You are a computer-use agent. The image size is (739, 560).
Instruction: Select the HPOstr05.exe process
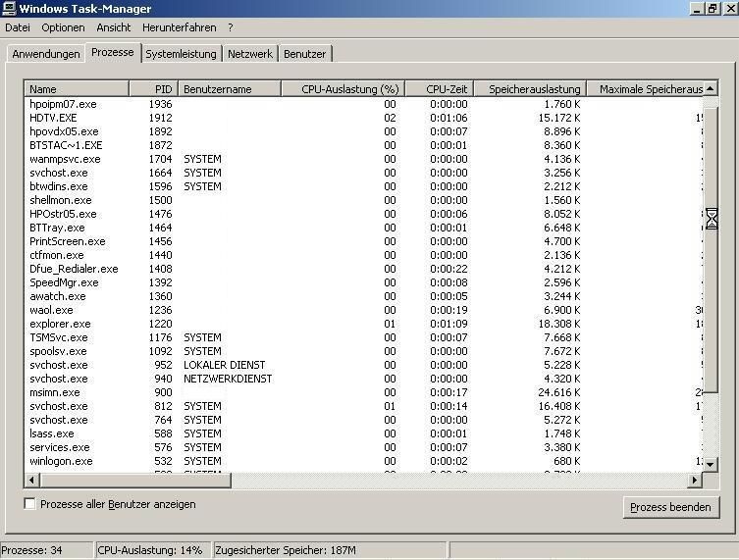tap(364, 214)
